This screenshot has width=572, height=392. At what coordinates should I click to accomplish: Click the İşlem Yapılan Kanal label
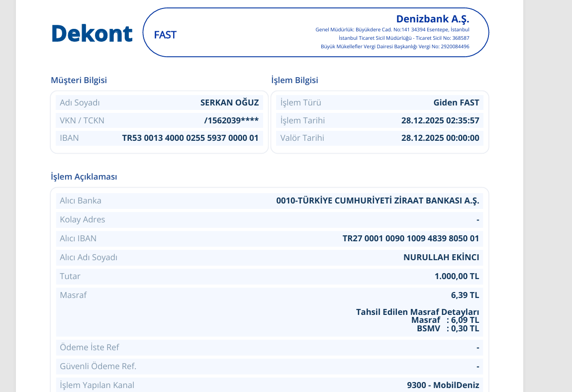(x=97, y=385)
